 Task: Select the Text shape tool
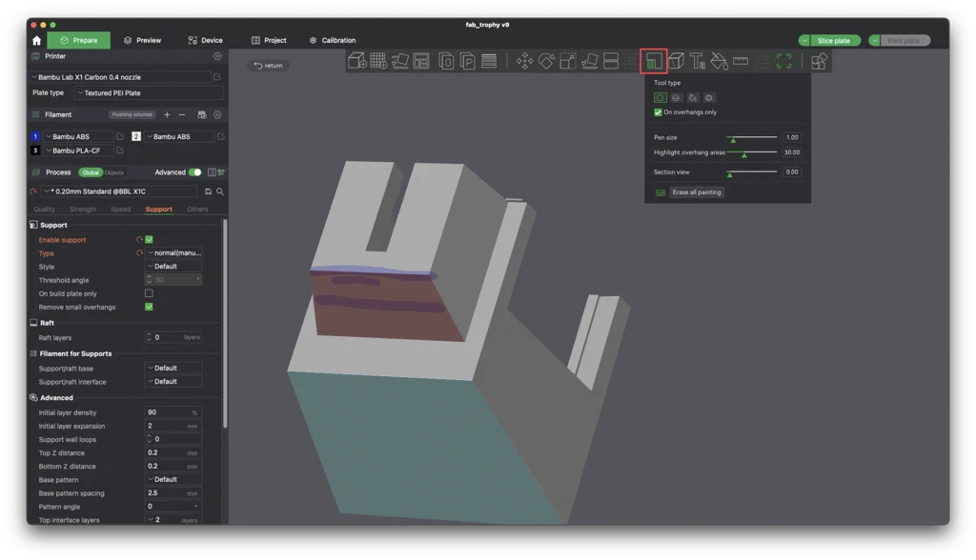click(x=697, y=61)
